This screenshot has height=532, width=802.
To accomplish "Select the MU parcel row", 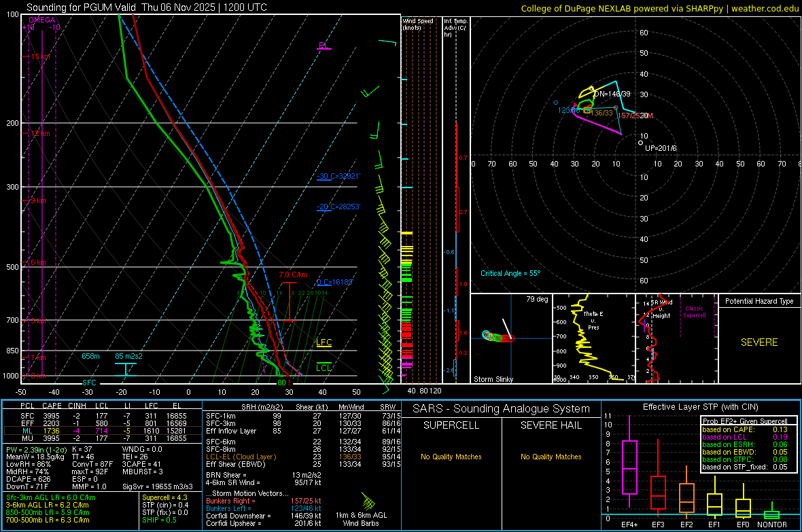I will tap(103, 438).
